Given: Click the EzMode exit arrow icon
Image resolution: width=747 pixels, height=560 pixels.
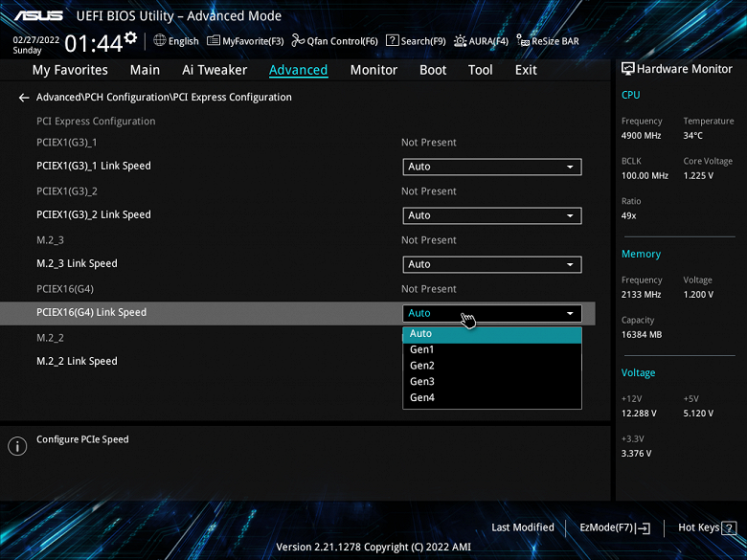Looking at the screenshot, I should point(643,527).
